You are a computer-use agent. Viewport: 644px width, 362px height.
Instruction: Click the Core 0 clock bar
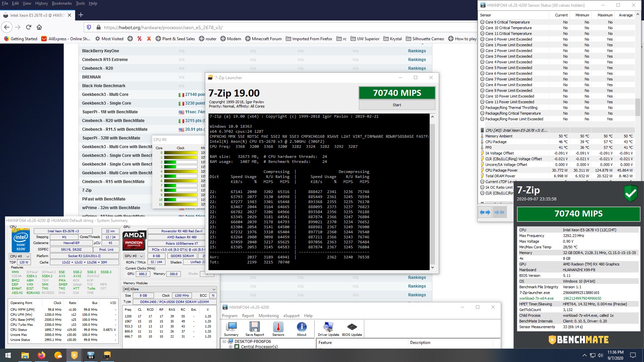pyautogui.click(x=181, y=153)
